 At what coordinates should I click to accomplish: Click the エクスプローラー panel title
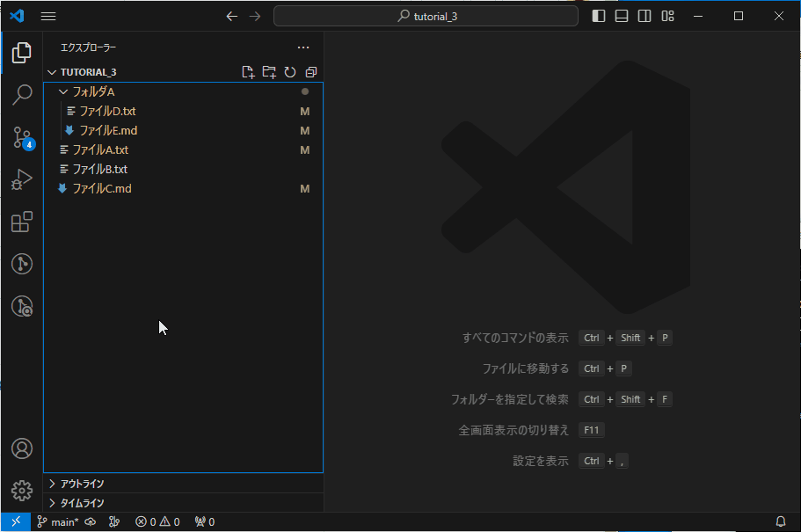click(89, 47)
